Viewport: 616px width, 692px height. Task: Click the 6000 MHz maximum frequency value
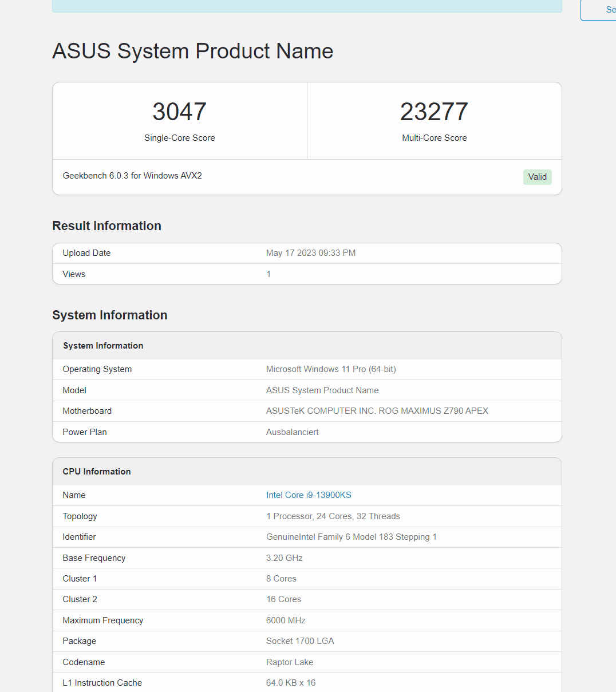pos(286,620)
